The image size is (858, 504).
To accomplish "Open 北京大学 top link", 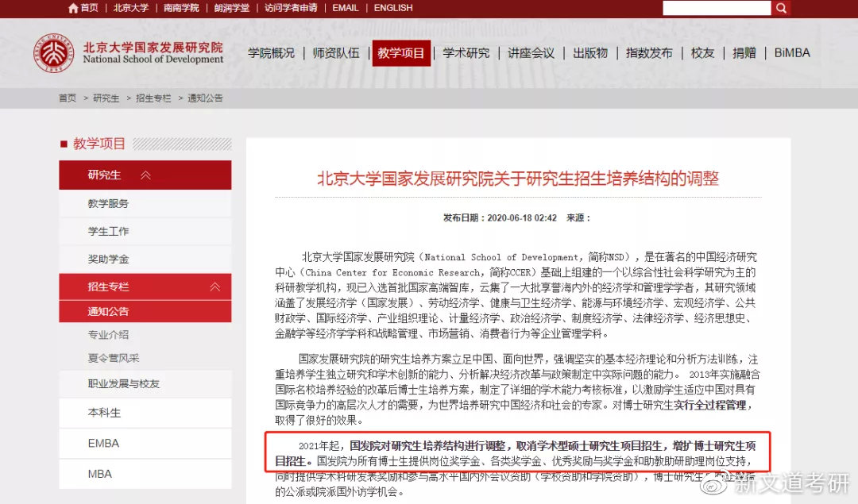I will click(x=131, y=8).
